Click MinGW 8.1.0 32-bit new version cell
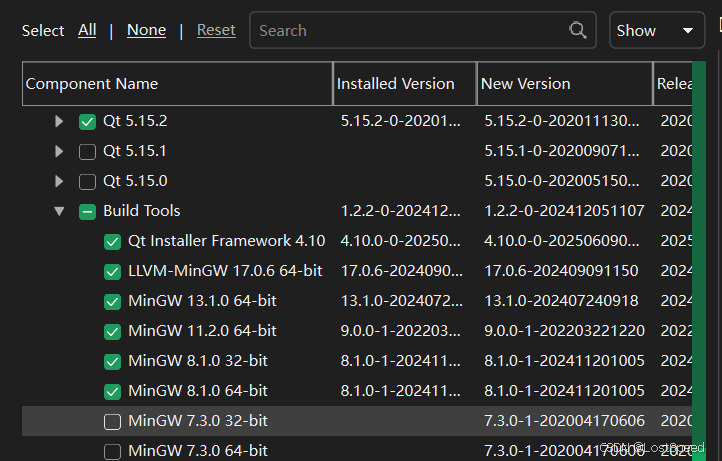 [x=564, y=361]
